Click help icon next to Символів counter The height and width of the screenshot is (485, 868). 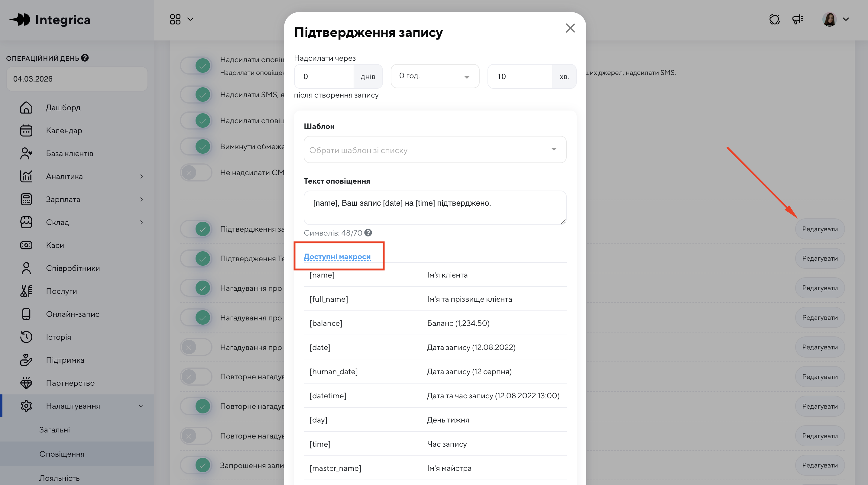[368, 233]
